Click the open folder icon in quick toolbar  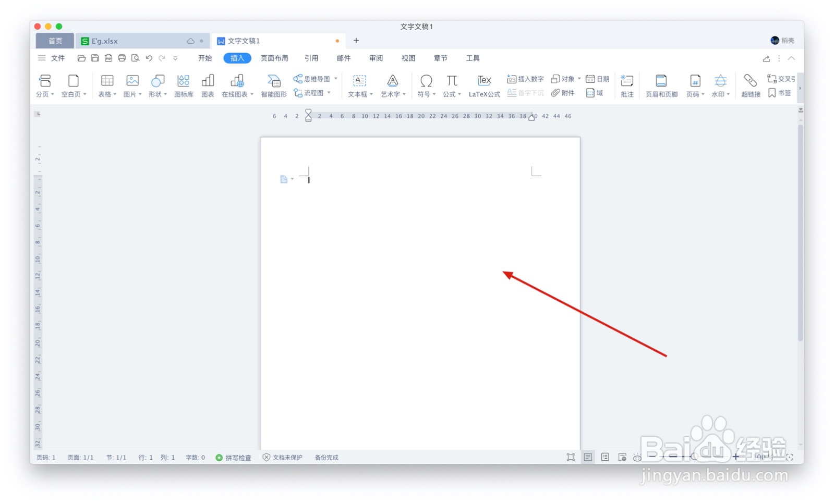click(81, 58)
